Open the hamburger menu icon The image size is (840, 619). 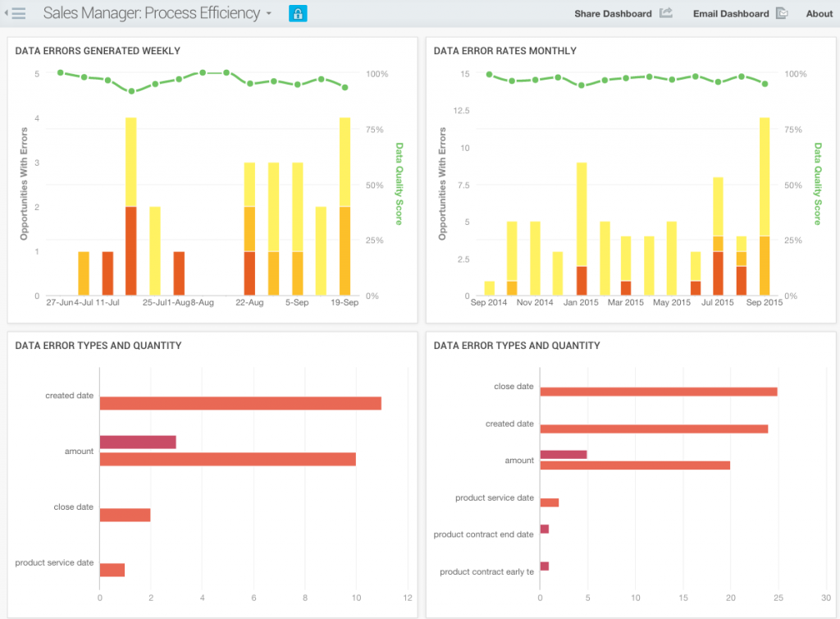[19, 13]
